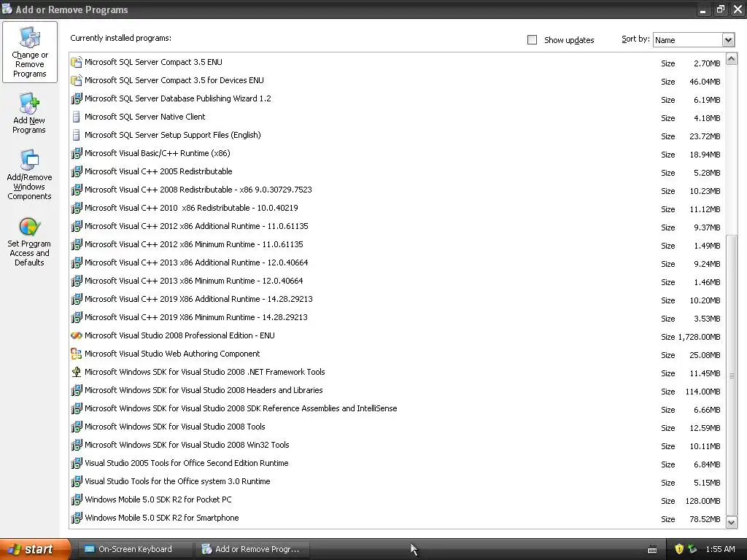Click the SQL Server Setup Support Files icon
Screen dimensions: 747x560
76,135
